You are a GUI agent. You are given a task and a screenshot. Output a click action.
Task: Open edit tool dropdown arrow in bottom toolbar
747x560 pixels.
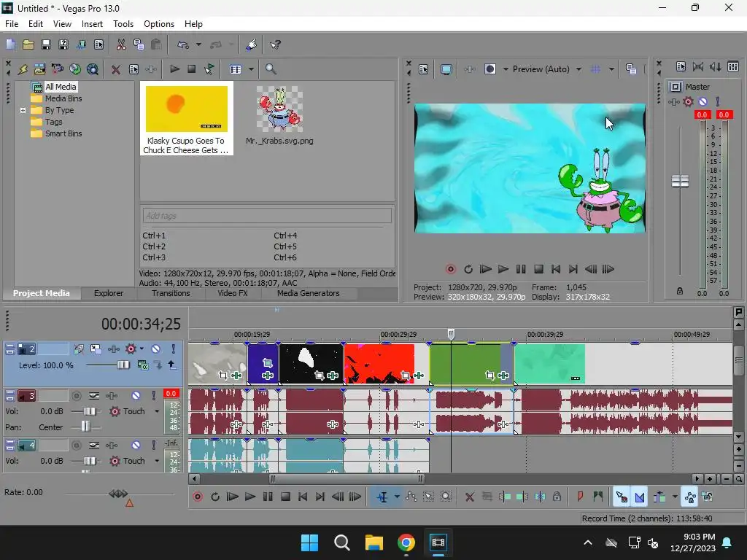pos(397,497)
